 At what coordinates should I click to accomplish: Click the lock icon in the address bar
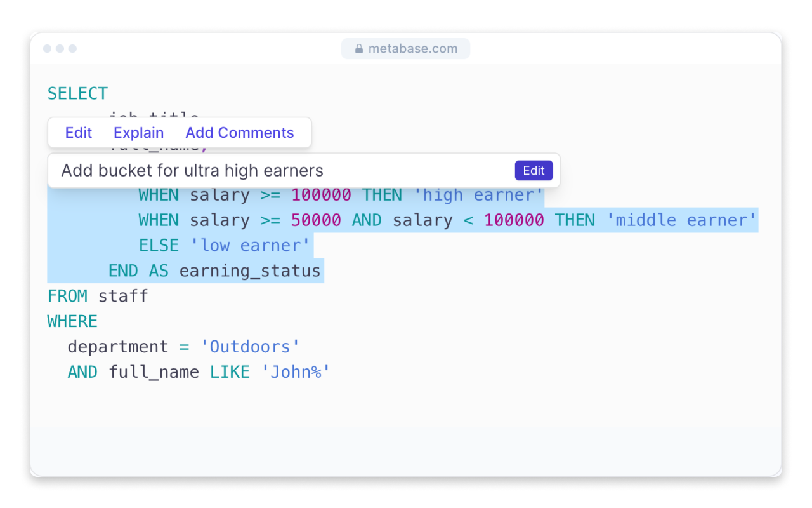tap(358, 49)
